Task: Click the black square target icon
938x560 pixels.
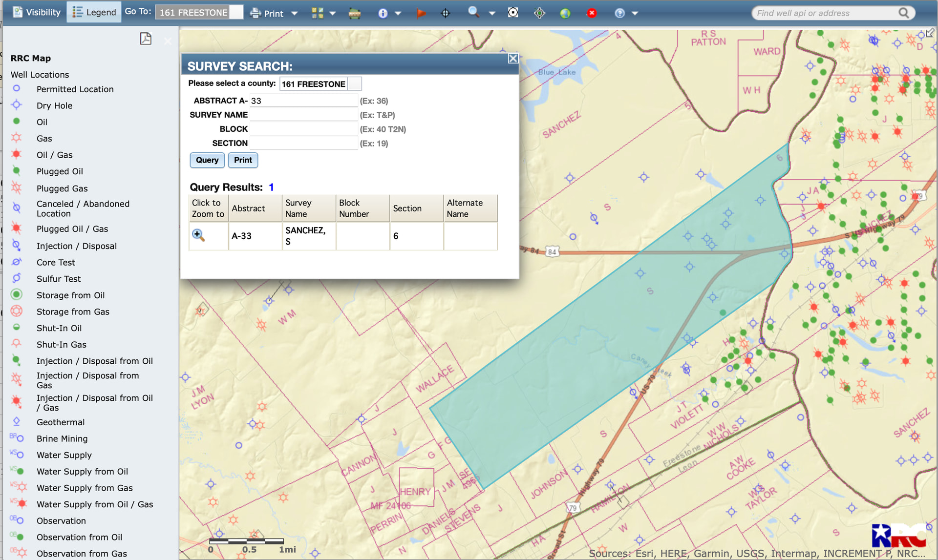Action: point(513,13)
